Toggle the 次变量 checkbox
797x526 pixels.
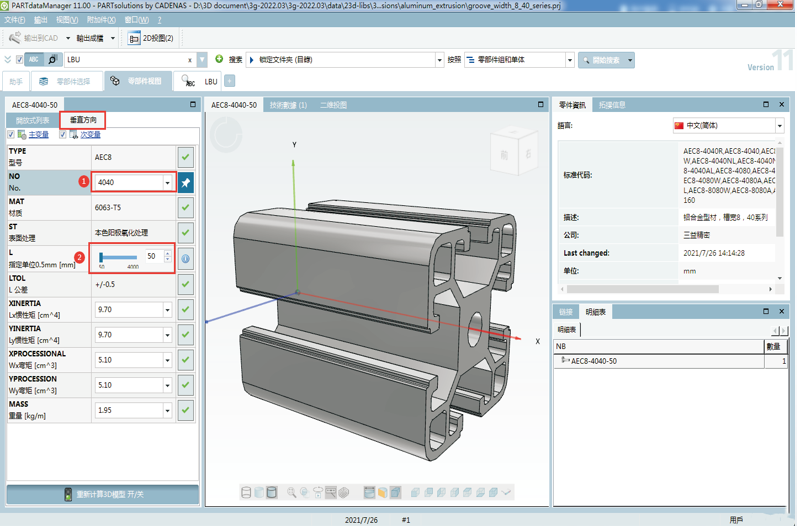coord(63,134)
